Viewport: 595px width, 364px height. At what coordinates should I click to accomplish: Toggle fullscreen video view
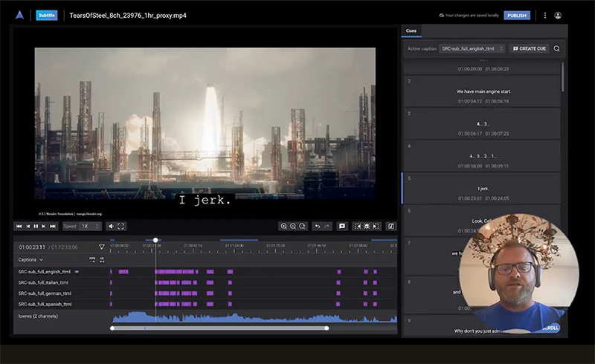point(120,227)
